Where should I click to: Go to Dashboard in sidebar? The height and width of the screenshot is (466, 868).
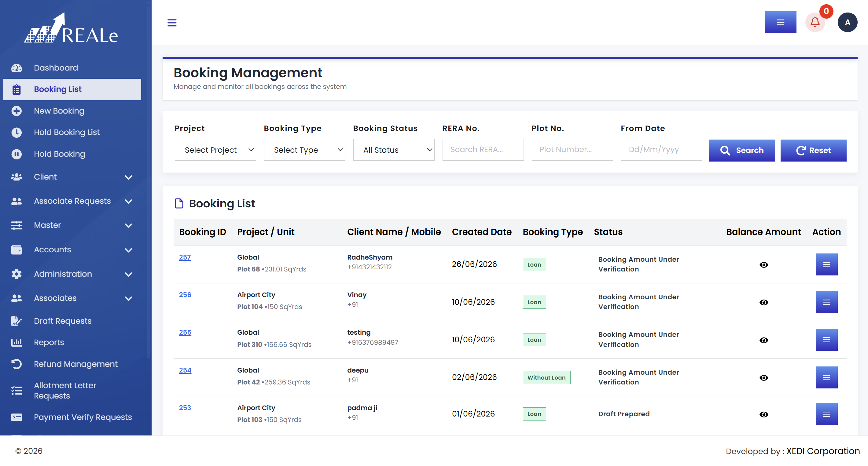coord(72,68)
